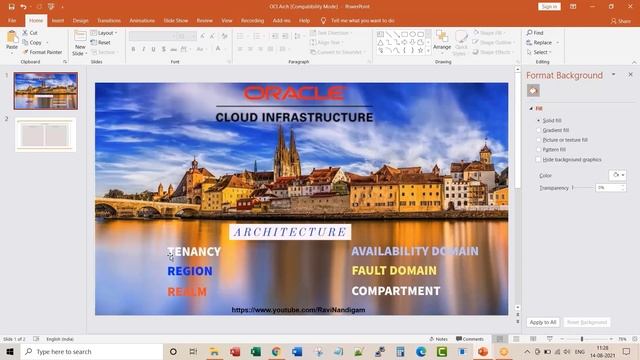Collapse the ribbon with chevron
640x360 pixels.
[x=634, y=62]
